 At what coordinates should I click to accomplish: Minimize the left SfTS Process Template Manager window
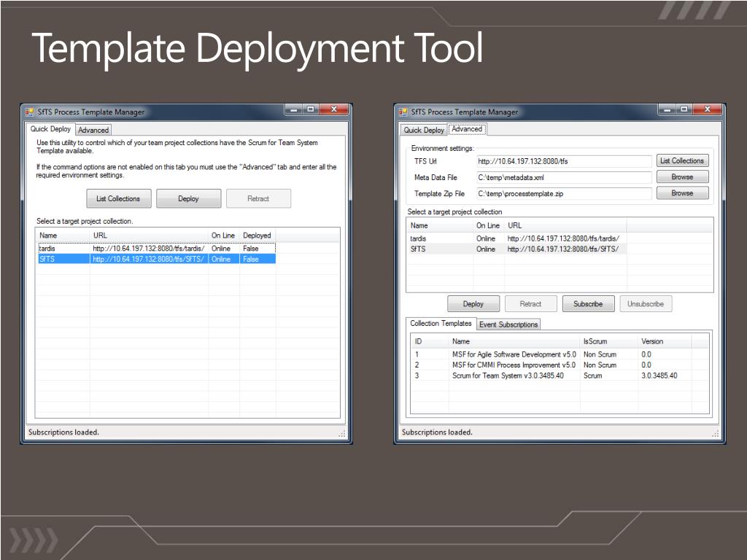[x=293, y=109]
